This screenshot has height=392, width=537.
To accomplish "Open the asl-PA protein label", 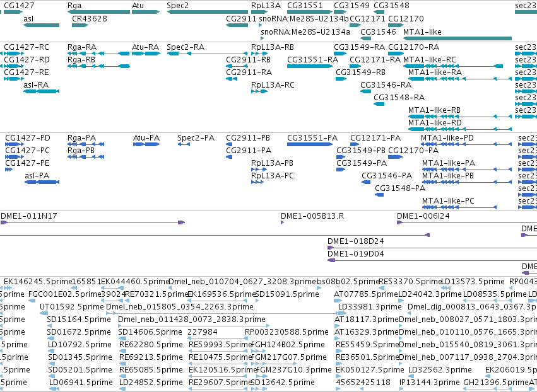I will point(37,176).
